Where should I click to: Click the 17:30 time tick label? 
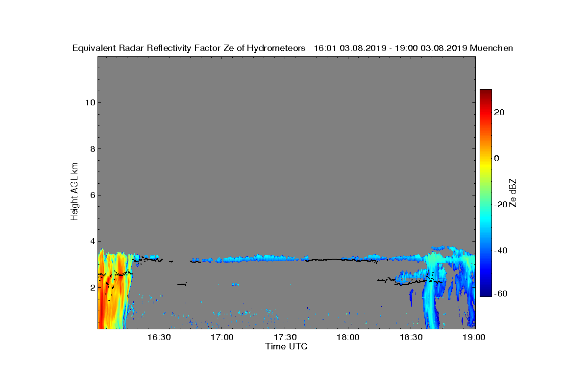(x=285, y=338)
